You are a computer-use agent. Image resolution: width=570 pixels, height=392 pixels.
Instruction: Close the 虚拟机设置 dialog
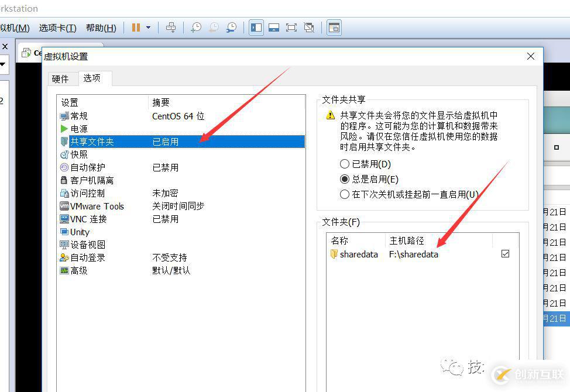(x=531, y=56)
